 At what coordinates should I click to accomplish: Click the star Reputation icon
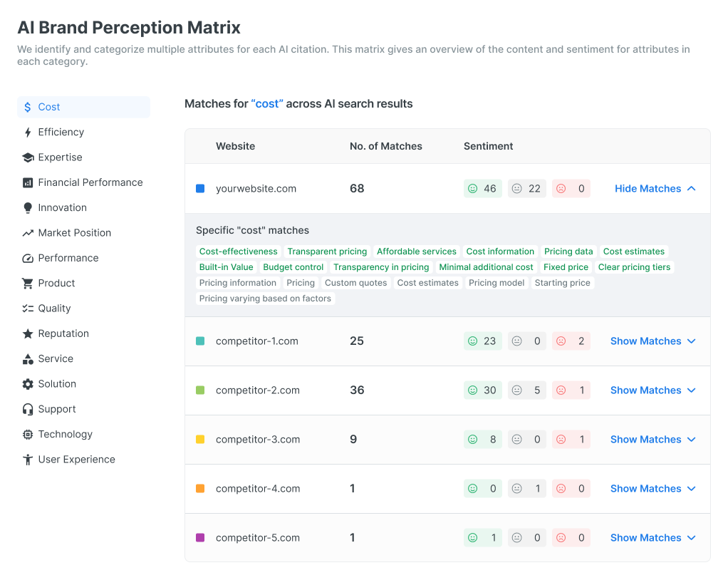[x=28, y=333]
